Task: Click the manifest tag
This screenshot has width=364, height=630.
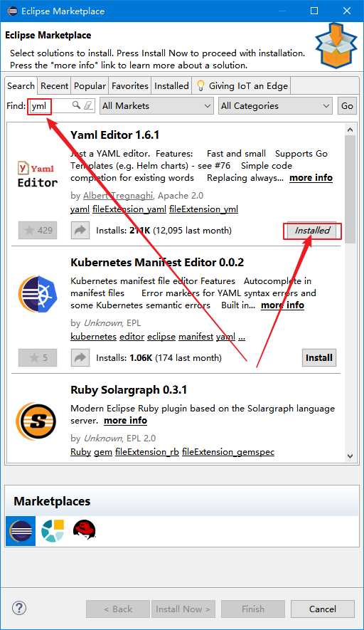Action: pyautogui.click(x=196, y=336)
